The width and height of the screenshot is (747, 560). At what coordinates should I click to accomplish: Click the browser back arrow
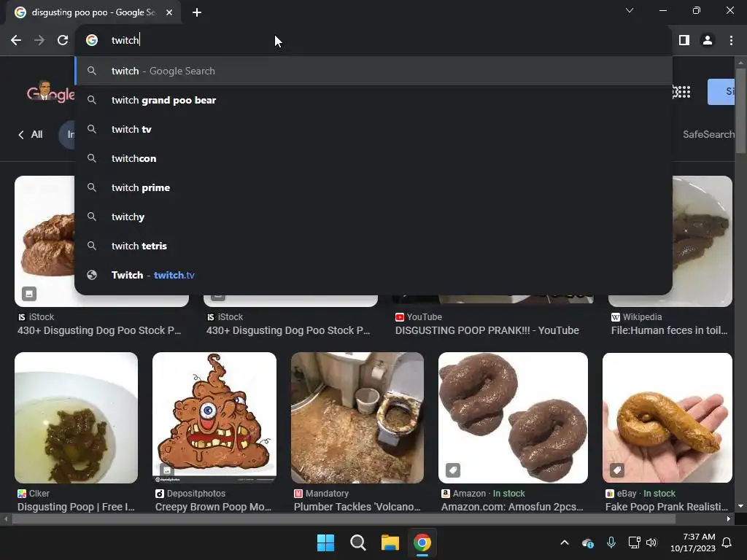click(x=16, y=41)
